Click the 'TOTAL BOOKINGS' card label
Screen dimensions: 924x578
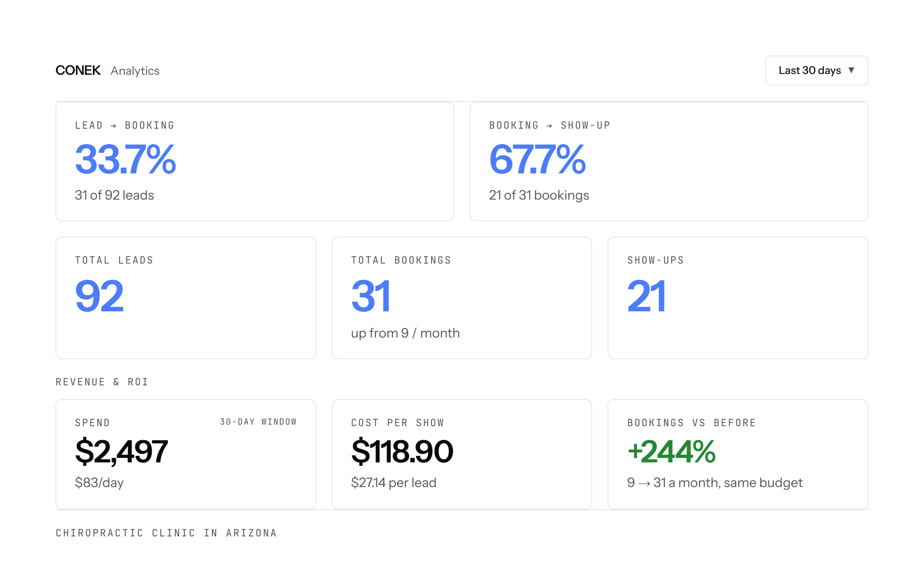point(401,260)
